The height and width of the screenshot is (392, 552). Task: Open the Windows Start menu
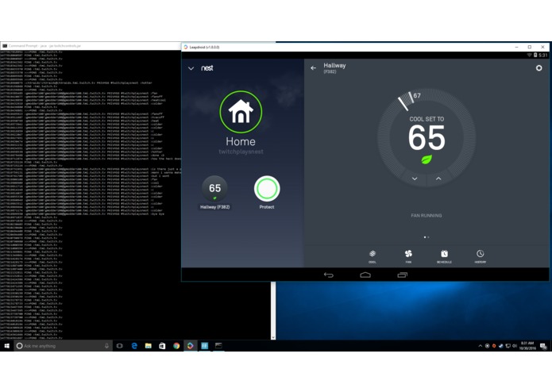(x=6, y=346)
